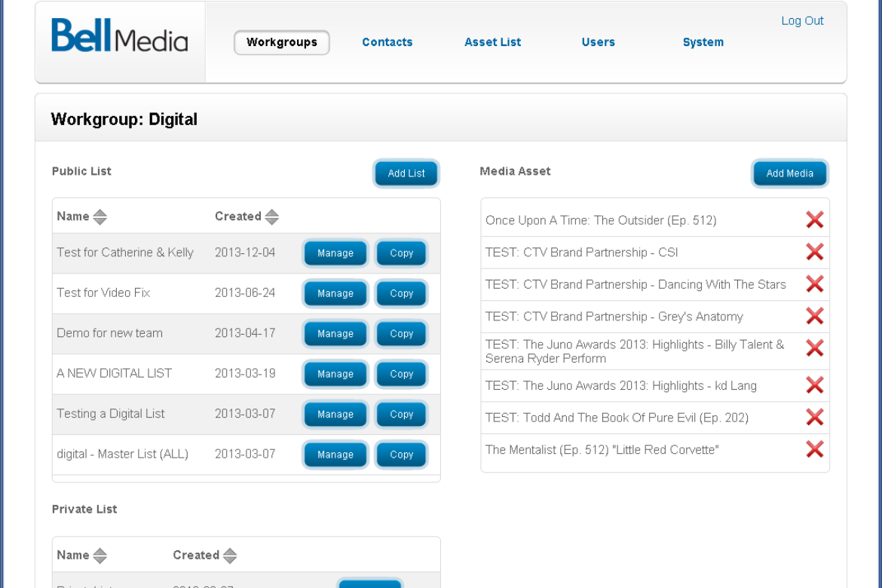Select 'The Mentalist (Ep. 512)' asset title
This screenshot has height=588, width=882.
(602, 450)
